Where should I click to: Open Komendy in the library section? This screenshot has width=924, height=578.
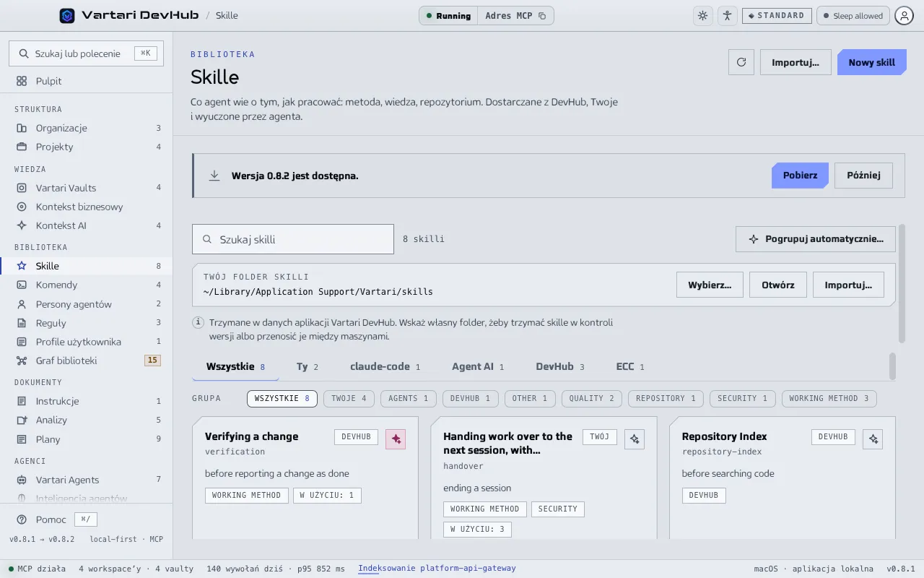click(x=87, y=285)
